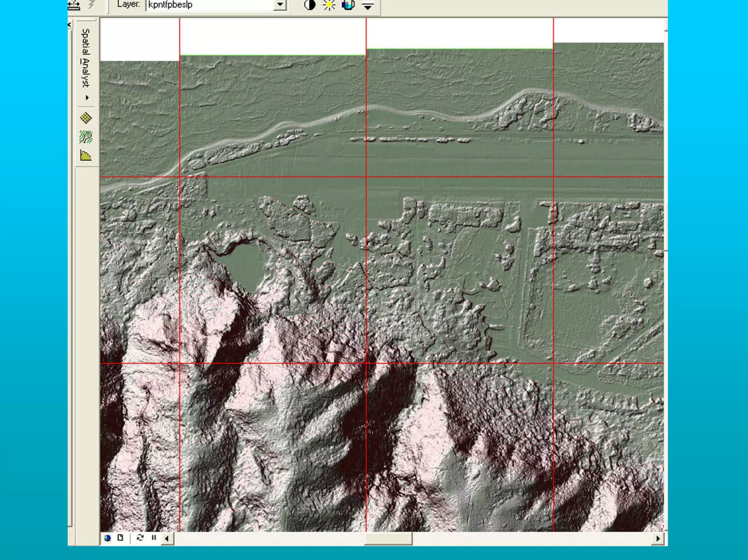Refresh the map view

tap(140, 538)
